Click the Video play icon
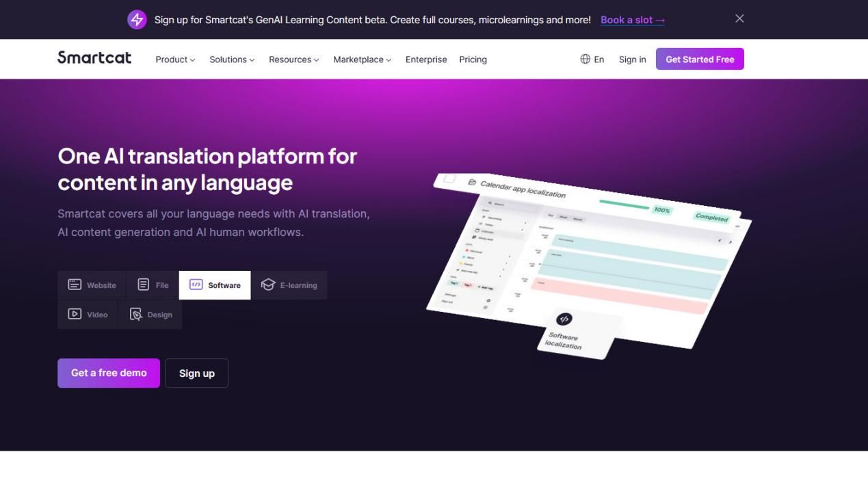868x489 pixels. click(75, 314)
